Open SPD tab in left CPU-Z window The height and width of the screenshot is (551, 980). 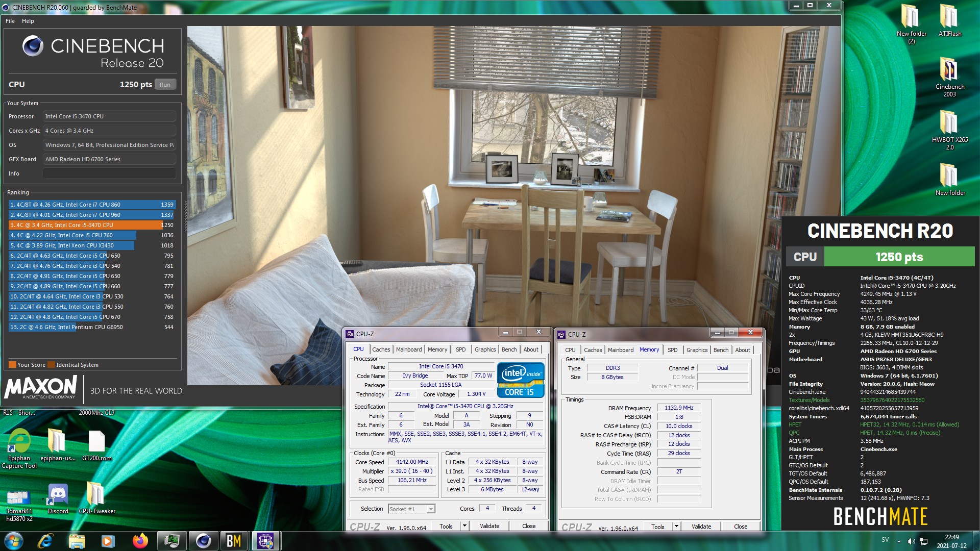pos(460,349)
